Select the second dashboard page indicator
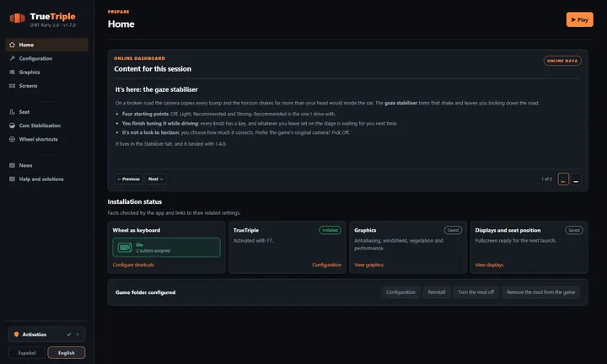This screenshot has height=364, width=607. [x=576, y=179]
